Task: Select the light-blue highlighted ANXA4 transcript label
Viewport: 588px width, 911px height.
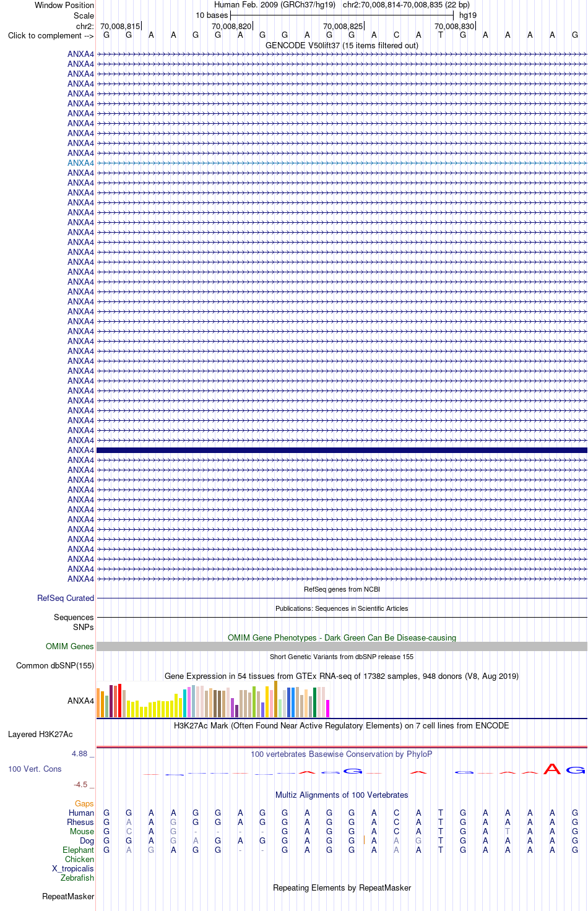Action: 80,163
